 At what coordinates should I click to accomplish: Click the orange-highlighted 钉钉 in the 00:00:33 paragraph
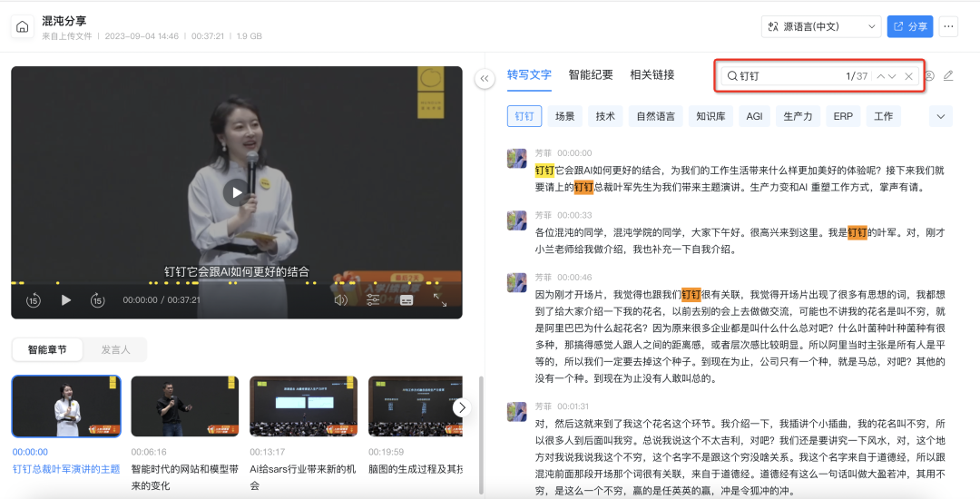click(x=857, y=233)
